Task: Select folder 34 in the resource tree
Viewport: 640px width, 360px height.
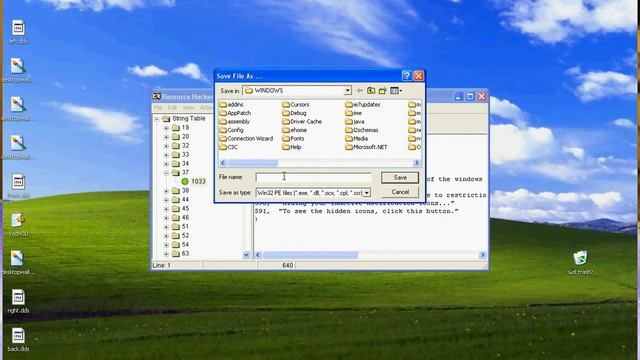Action: point(180,164)
